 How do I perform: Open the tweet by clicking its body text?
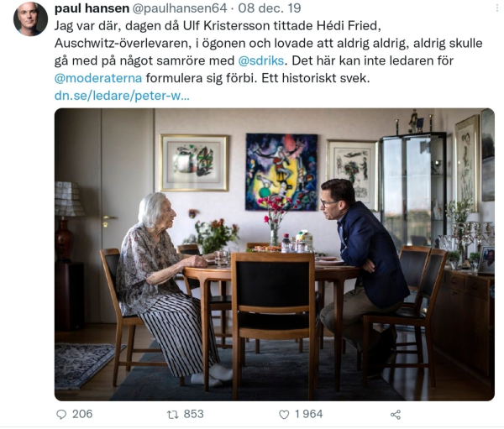tap(269, 52)
